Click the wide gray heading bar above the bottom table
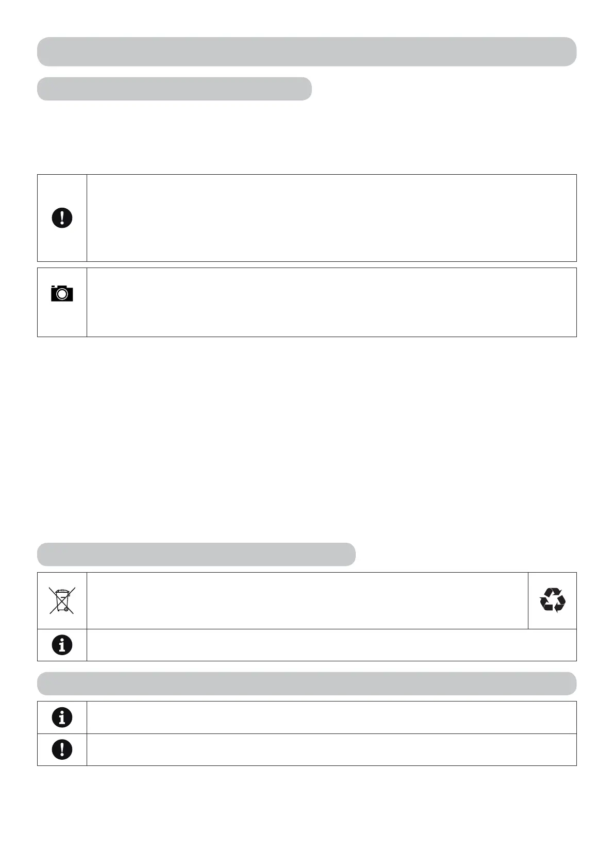Screen dimensions: 614x868 (x=307, y=683)
